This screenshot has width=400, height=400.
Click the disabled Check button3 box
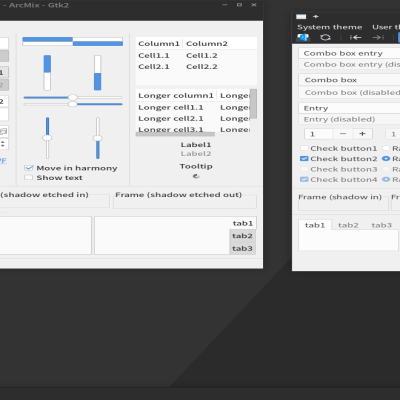pos(304,169)
